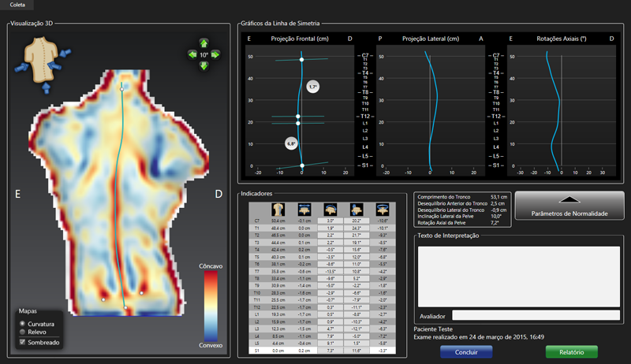
Task: Click the Concluir button
Action: (x=466, y=352)
